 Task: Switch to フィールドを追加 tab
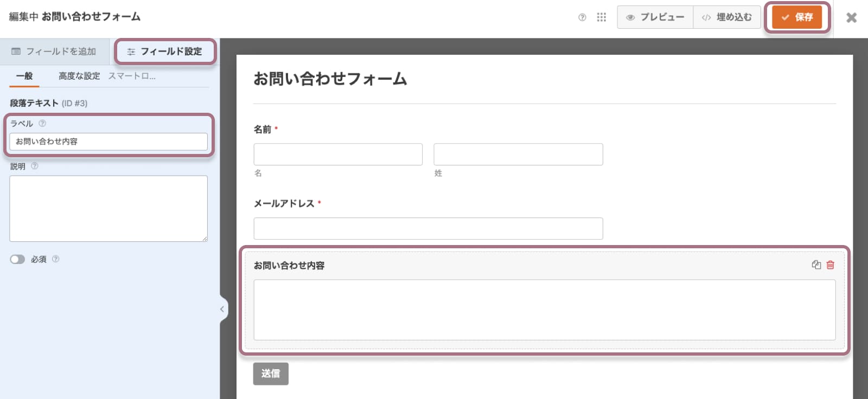pyautogui.click(x=54, y=52)
